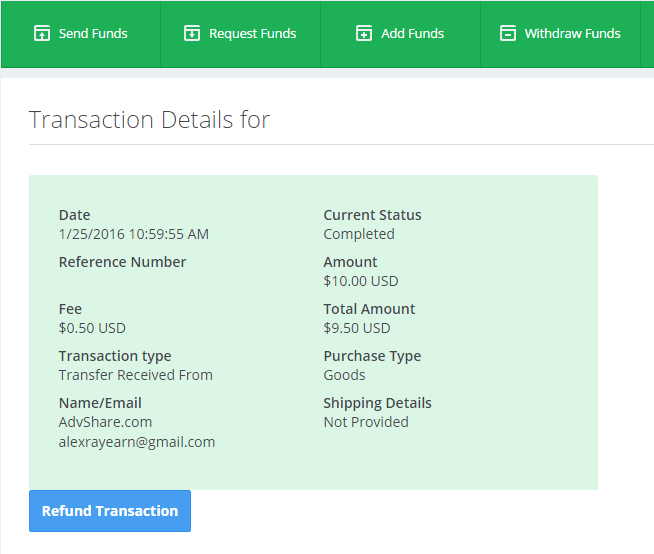Click the Send Funds icon
The height and width of the screenshot is (554, 654).
41,34
